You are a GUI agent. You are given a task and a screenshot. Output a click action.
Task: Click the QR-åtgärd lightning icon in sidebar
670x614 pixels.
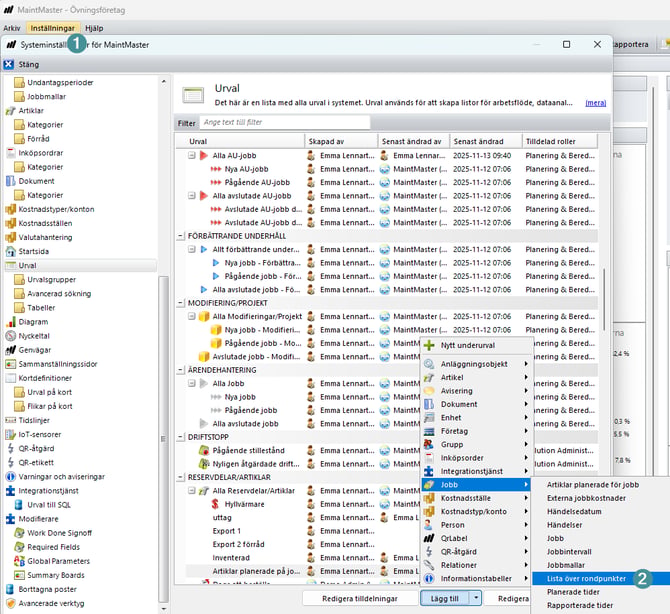10,449
